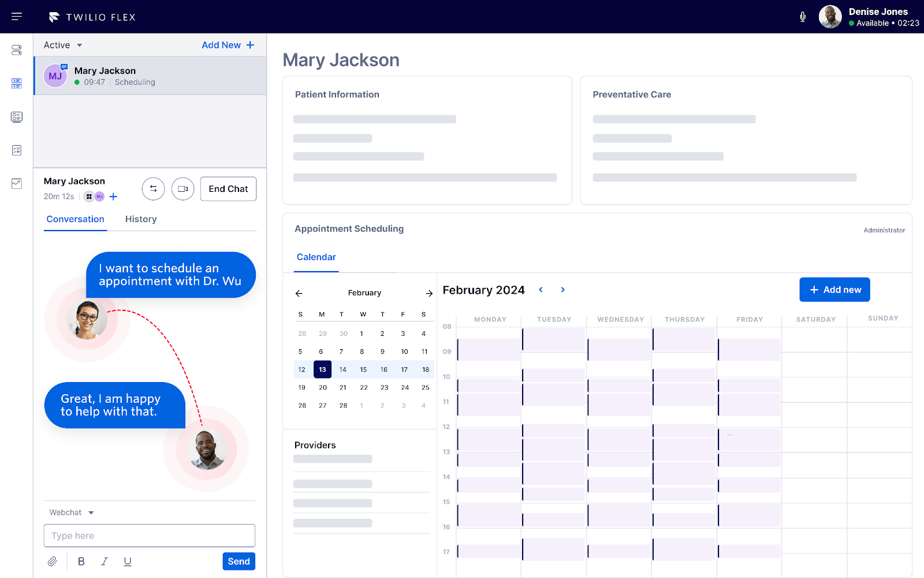This screenshot has height=578, width=924.
Task: Start video call with camera icon
Action: 182,189
